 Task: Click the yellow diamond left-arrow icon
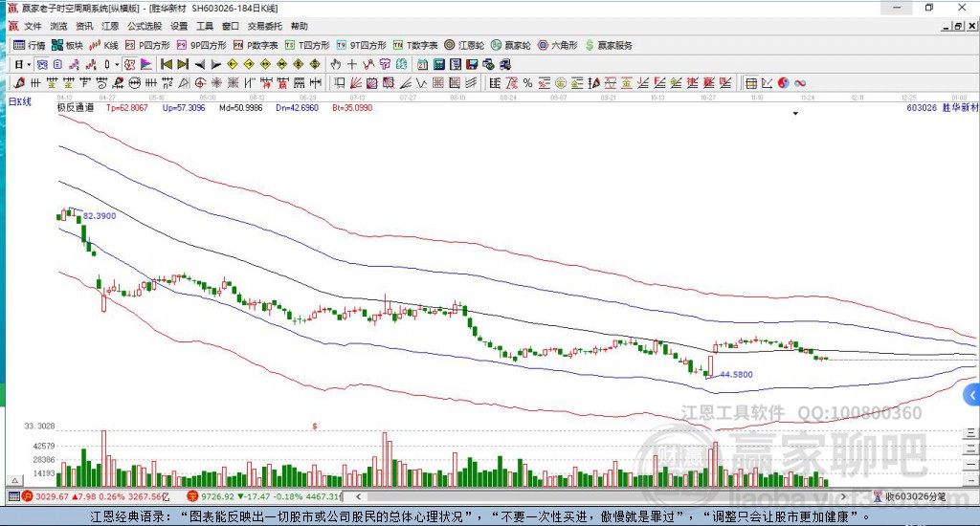tap(232, 64)
